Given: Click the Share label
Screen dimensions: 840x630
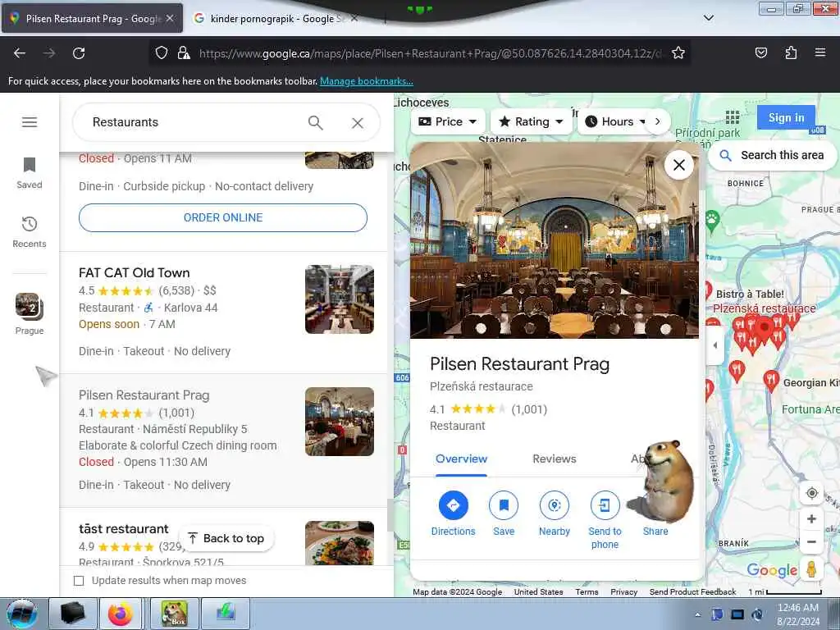Looking at the screenshot, I should click(655, 532).
